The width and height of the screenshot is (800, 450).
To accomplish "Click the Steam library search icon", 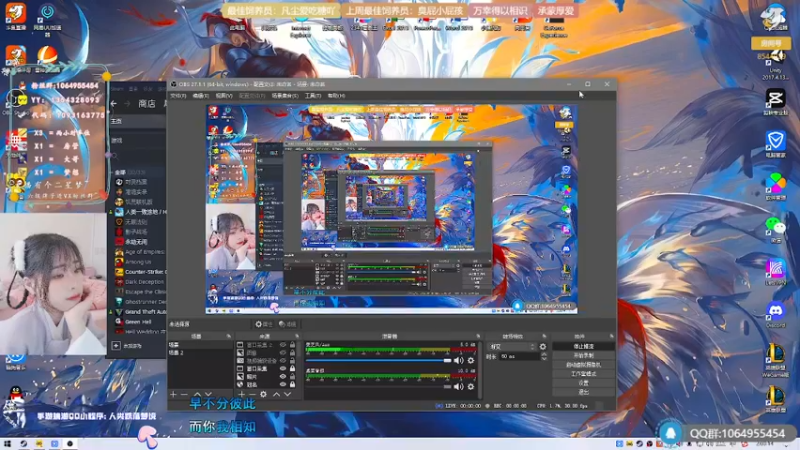I will click(x=115, y=156).
